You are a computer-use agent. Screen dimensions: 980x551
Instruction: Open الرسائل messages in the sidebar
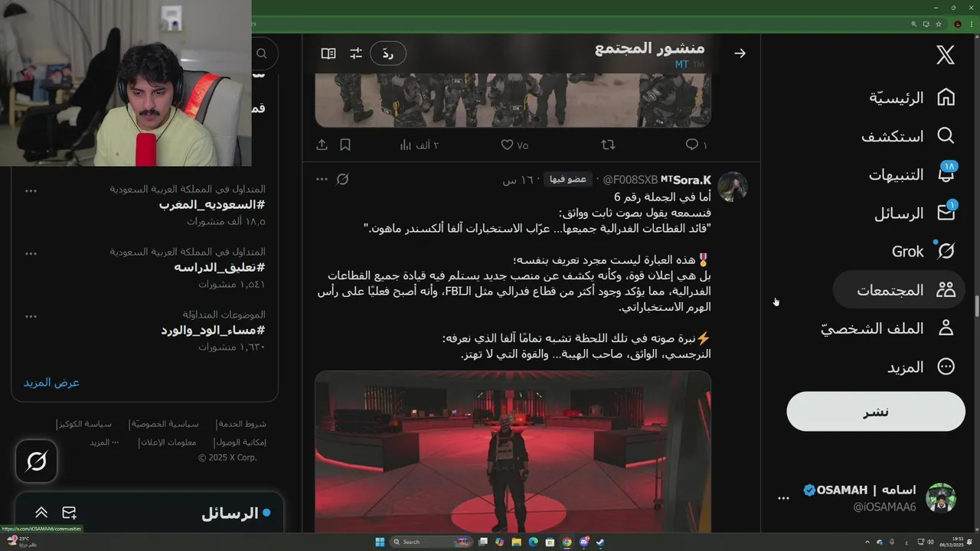click(x=914, y=214)
